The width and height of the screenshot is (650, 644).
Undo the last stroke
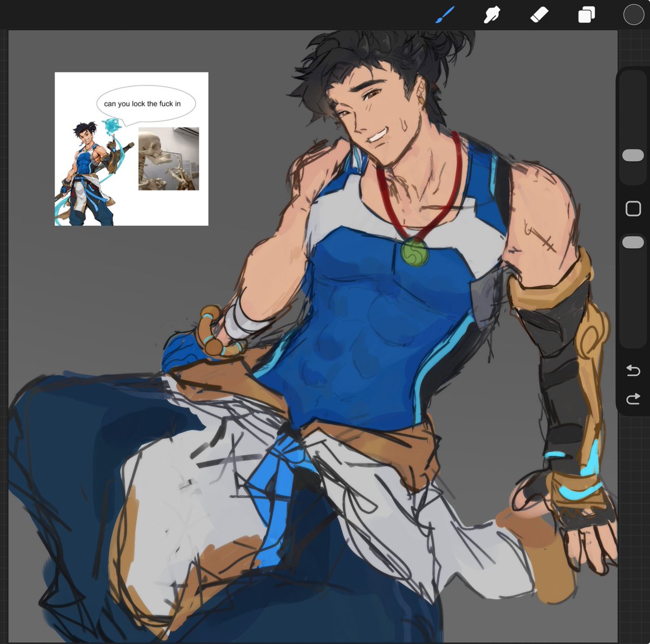[633, 370]
